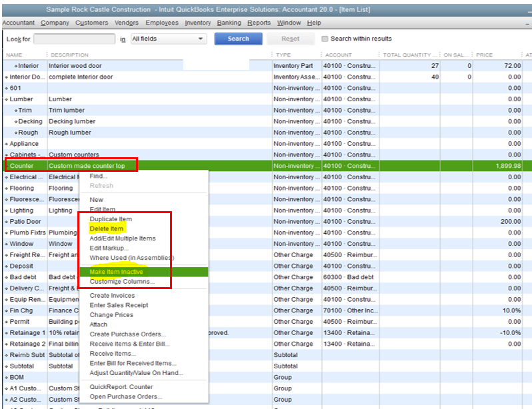Choose Edit Item in the context menu
Image resolution: width=532 pixels, height=409 pixels.
pos(103,209)
